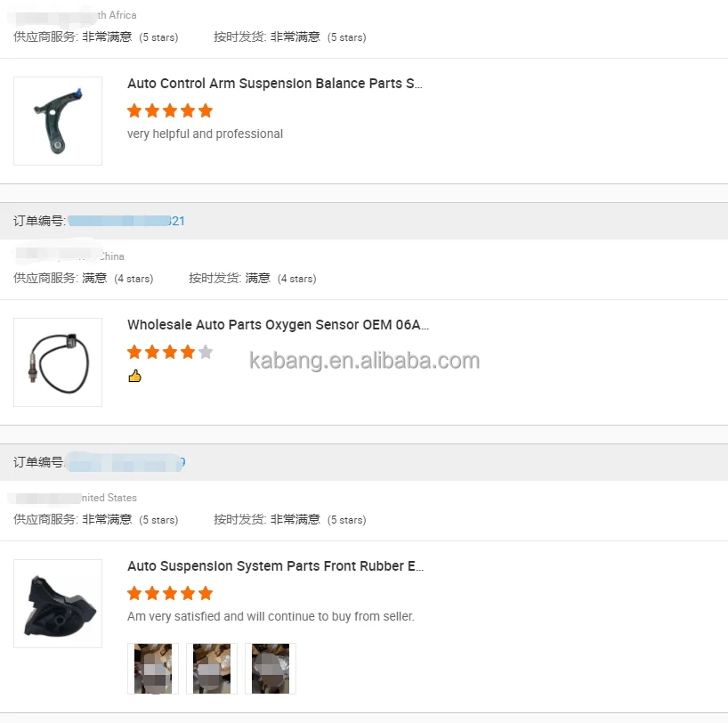Open the second review photo attachment
This screenshot has width=728, height=723.
click(212, 668)
